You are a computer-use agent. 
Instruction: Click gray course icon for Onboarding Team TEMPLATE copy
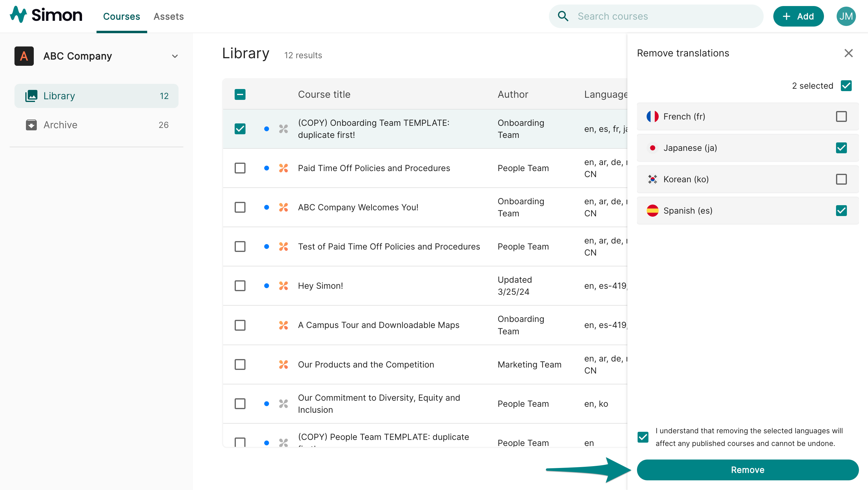[284, 129]
